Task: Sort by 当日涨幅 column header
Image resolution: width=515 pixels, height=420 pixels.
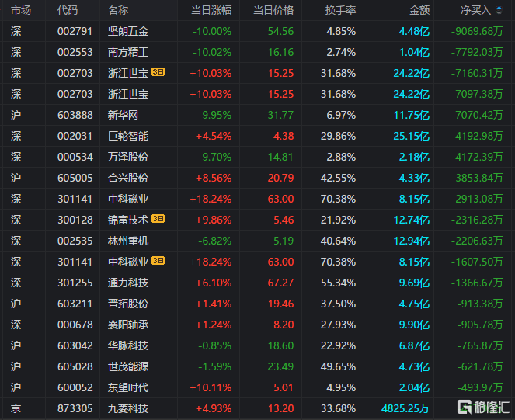Action: 211,11
